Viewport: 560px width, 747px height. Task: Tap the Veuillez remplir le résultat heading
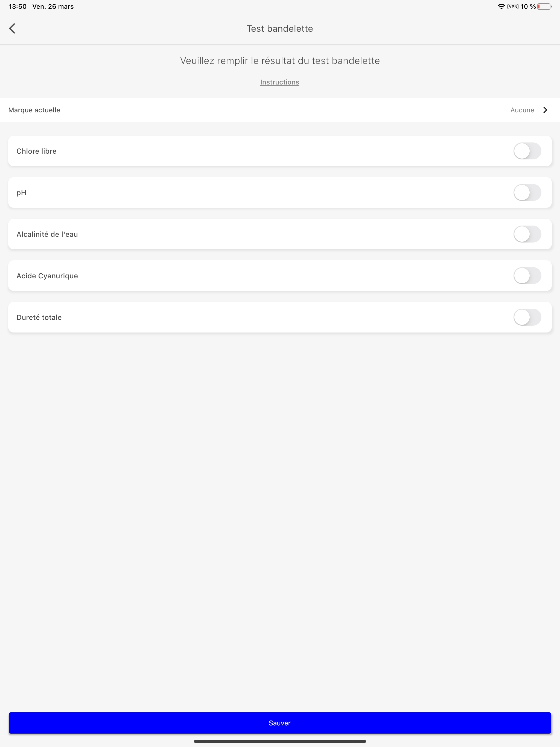pos(280,61)
